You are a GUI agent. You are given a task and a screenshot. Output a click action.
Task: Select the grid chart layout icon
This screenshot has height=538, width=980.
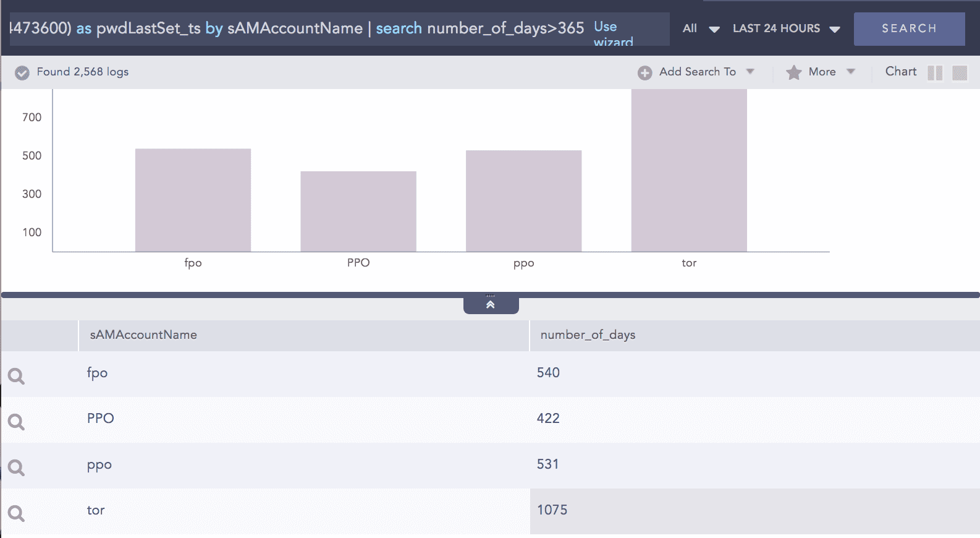pyautogui.click(x=960, y=73)
